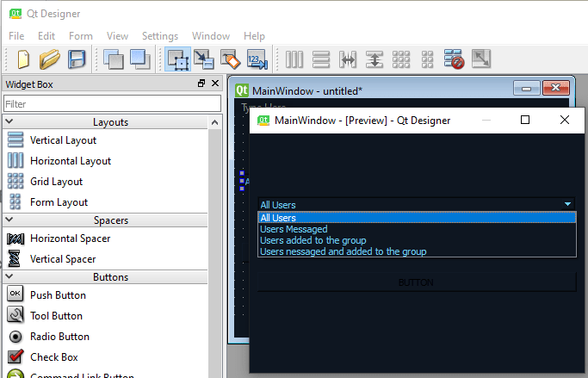588x378 pixels.
Task: Select Horizontal Layout in Widget Box
Action: tap(71, 161)
